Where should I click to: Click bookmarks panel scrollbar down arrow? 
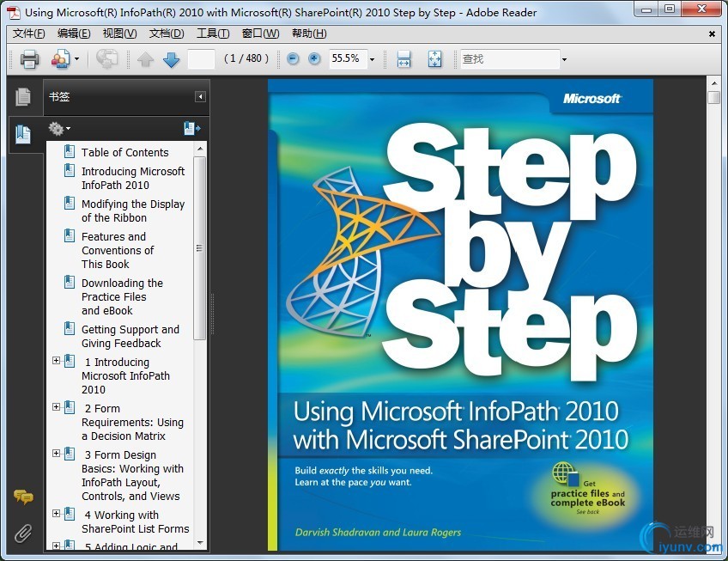[x=200, y=542]
